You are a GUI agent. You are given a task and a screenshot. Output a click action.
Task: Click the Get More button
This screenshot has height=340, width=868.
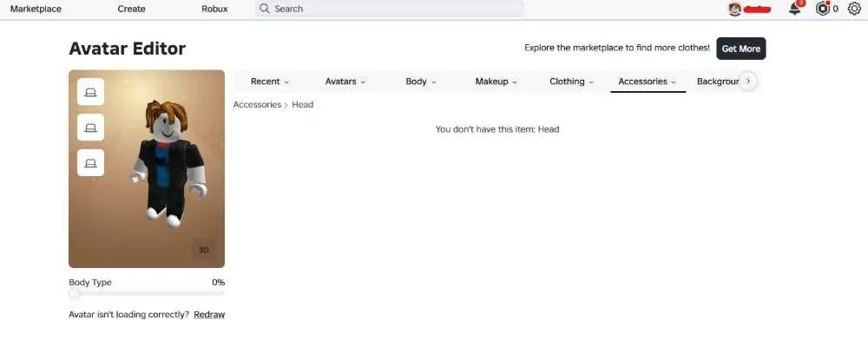740,49
